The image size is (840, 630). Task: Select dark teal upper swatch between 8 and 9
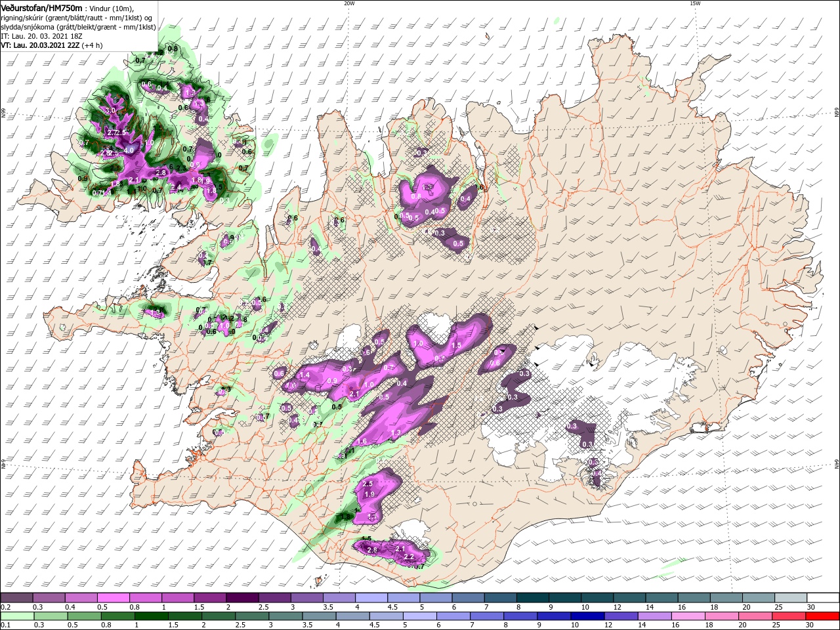(x=532, y=597)
